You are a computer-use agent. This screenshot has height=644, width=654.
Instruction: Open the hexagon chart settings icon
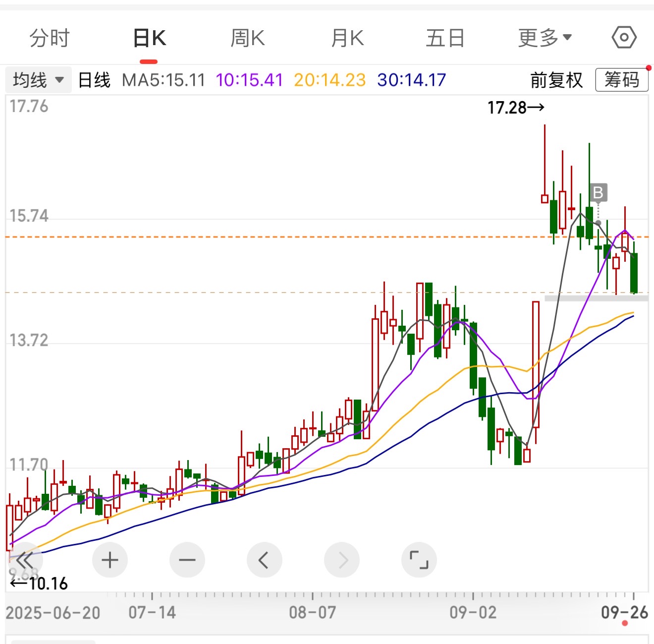624,37
